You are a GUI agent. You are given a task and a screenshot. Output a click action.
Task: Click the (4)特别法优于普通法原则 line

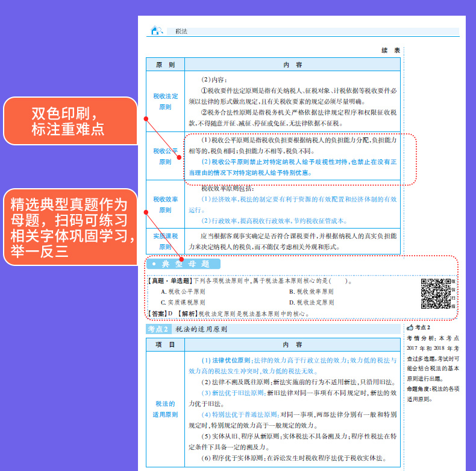(293, 420)
